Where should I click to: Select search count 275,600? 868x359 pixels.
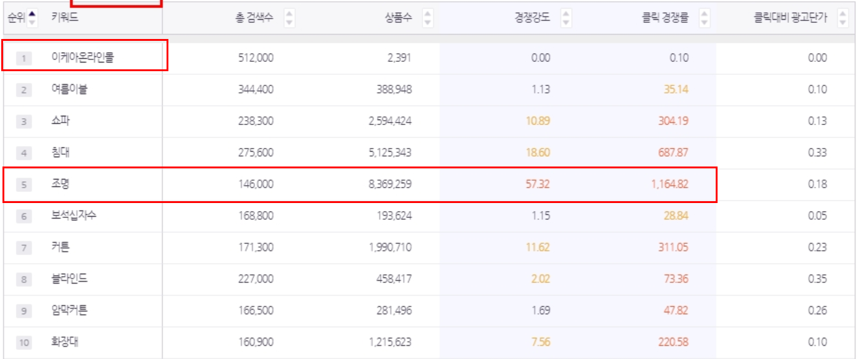pos(256,153)
